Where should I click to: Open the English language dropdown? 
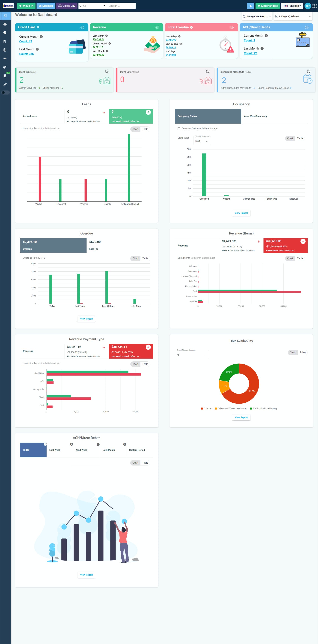click(x=292, y=6)
